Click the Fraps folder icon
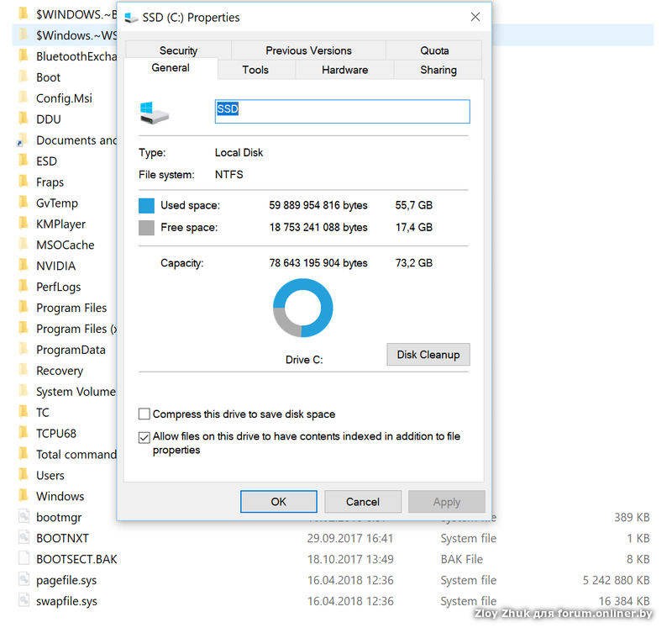 pos(24,182)
